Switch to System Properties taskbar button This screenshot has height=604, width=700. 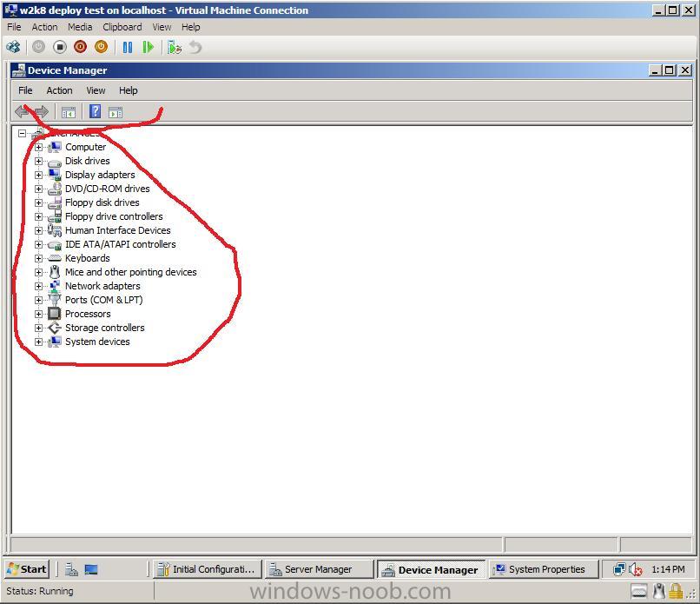click(543, 569)
